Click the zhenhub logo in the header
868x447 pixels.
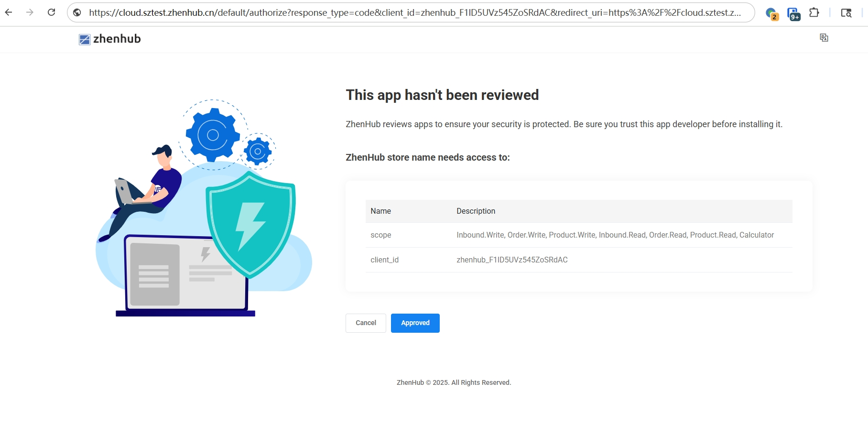click(x=109, y=39)
